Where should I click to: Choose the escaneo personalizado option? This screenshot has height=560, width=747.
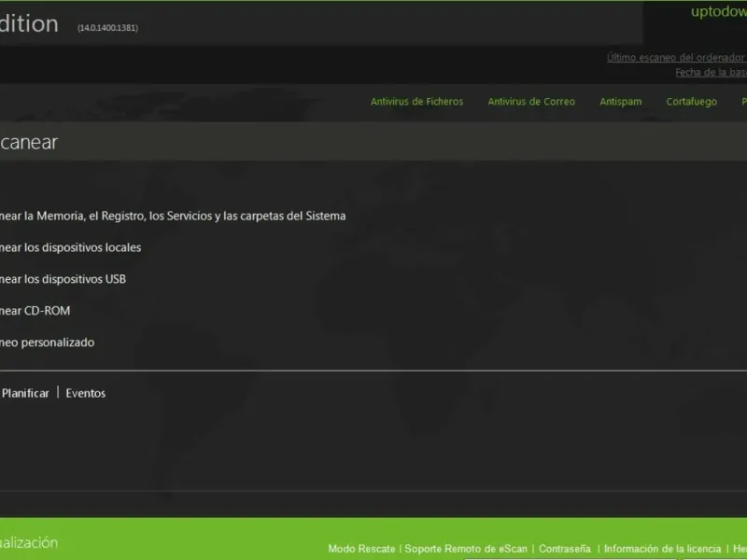pyautogui.click(x=48, y=343)
